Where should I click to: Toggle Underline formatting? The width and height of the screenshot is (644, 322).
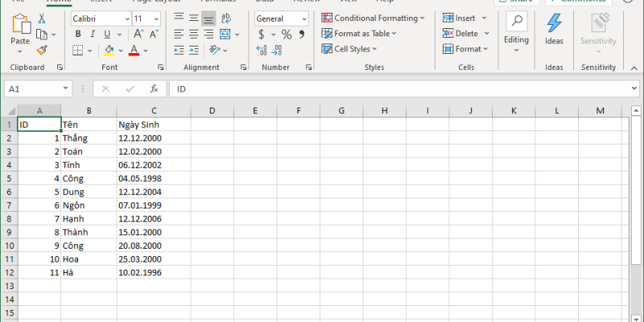(107, 35)
